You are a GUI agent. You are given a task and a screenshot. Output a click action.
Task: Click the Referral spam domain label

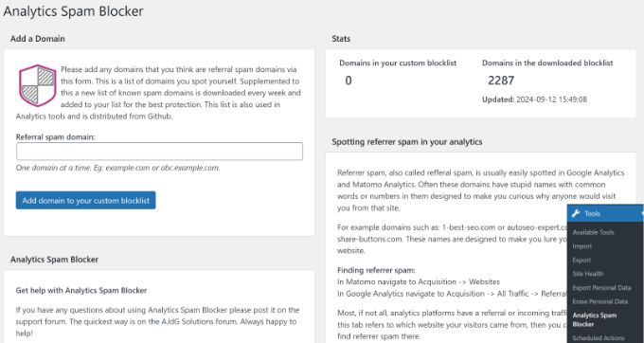pyautogui.click(x=56, y=136)
